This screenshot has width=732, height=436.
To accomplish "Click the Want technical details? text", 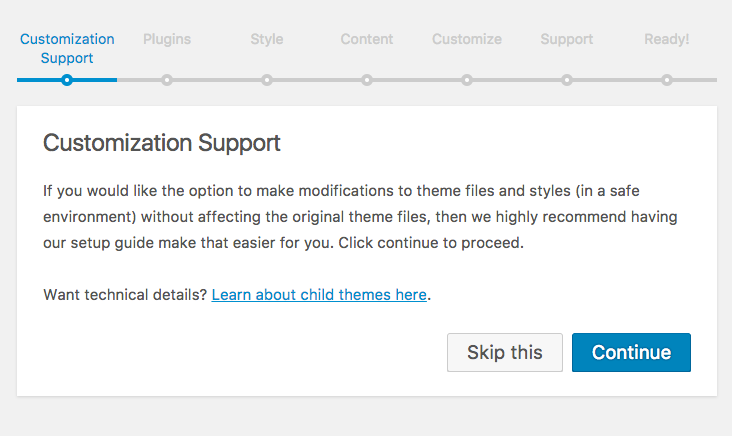I will pyautogui.click(x=125, y=295).
